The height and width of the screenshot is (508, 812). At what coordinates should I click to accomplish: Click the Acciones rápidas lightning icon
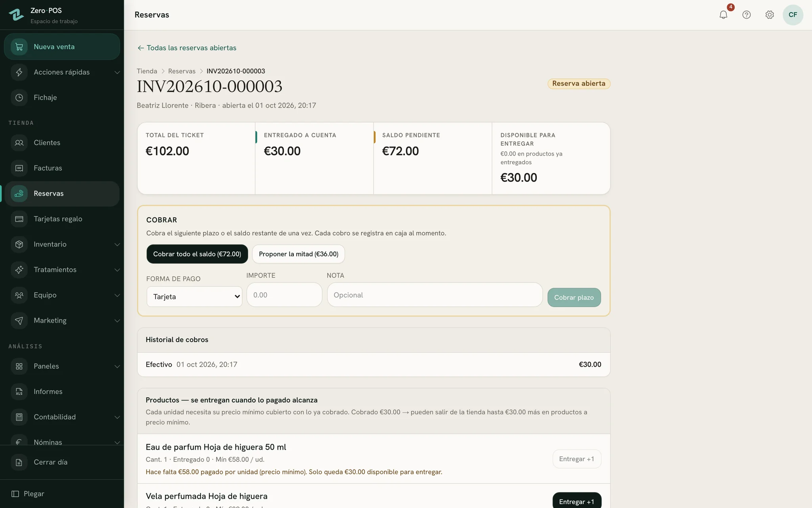[19, 72]
